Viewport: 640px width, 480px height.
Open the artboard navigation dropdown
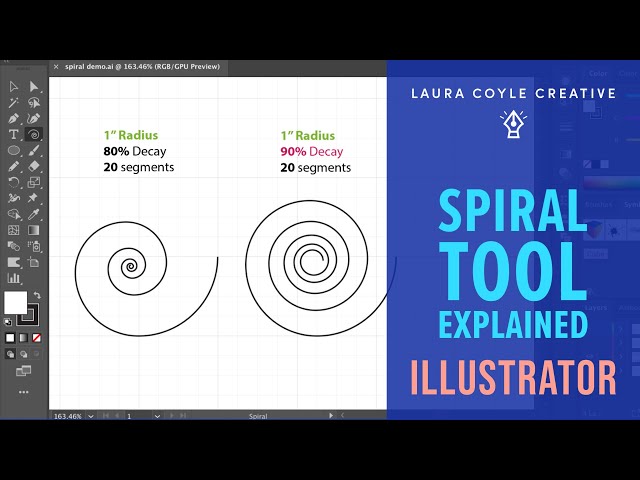pyautogui.click(x=157, y=416)
